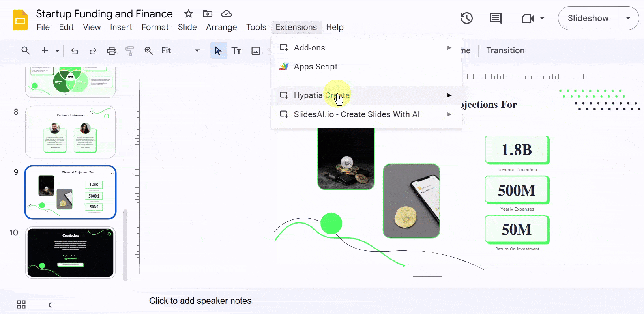Viewport: 644px width, 314px height.
Task: Select the text box tool
Action: [236, 51]
